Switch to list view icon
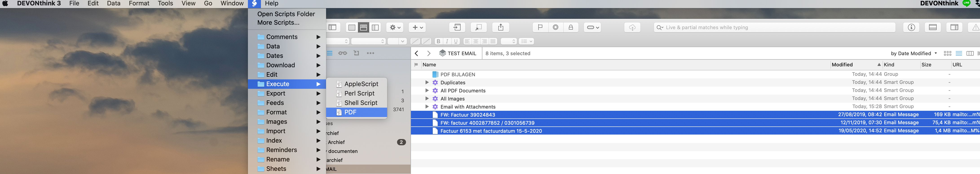The image size is (980, 174). (959, 53)
